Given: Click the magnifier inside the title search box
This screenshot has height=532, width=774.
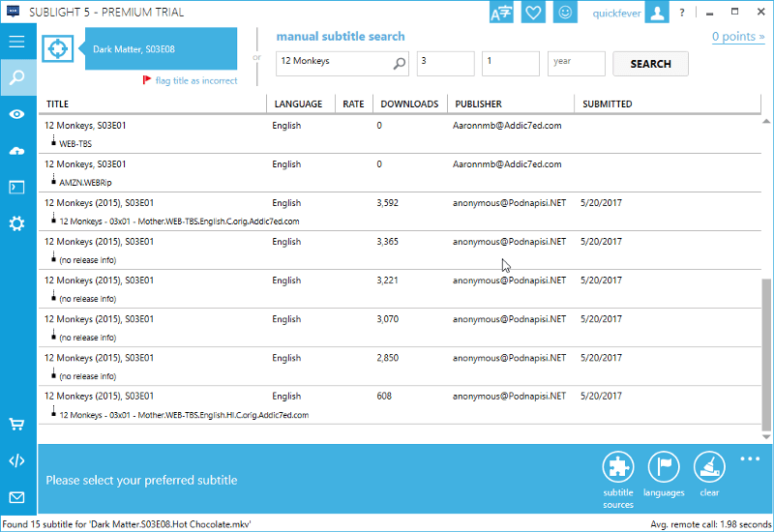Looking at the screenshot, I should pos(400,64).
